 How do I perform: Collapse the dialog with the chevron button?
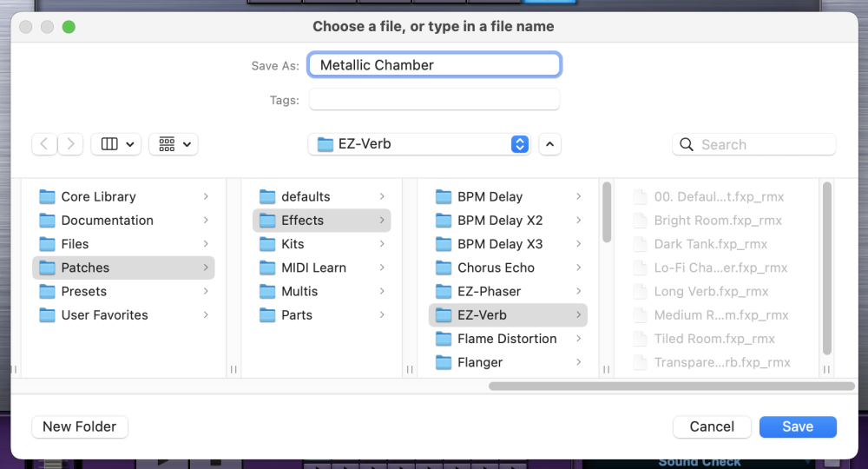point(549,144)
